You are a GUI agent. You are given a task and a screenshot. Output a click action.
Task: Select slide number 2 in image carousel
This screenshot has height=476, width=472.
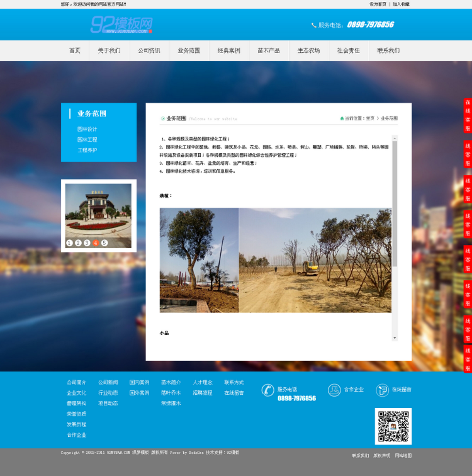tap(78, 243)
